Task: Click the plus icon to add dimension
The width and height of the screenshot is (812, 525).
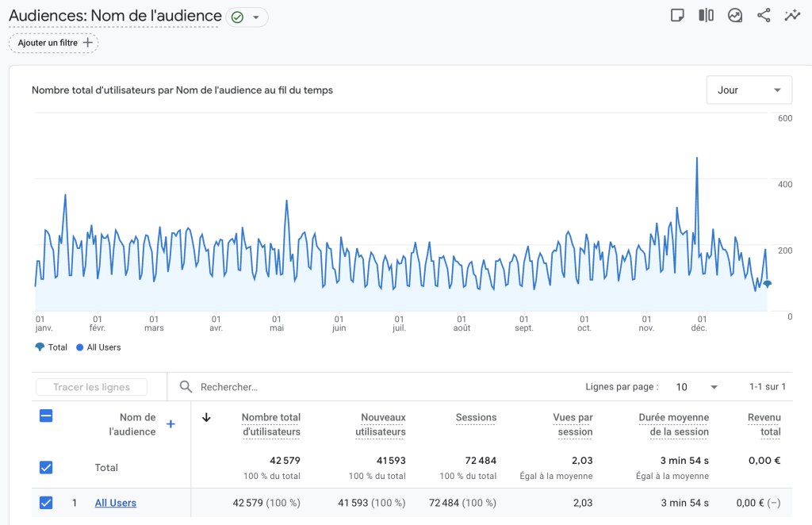Action: [170, 424]
